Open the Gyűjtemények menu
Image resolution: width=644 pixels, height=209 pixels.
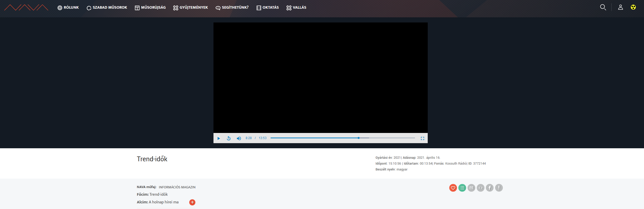pyautogui.click(x=191, y=8)
